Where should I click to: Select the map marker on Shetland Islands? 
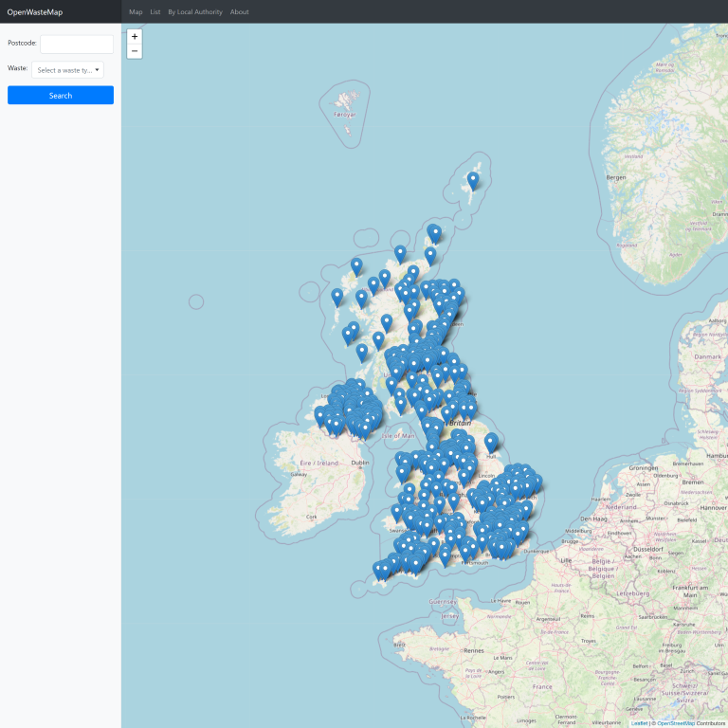[473, 181]
